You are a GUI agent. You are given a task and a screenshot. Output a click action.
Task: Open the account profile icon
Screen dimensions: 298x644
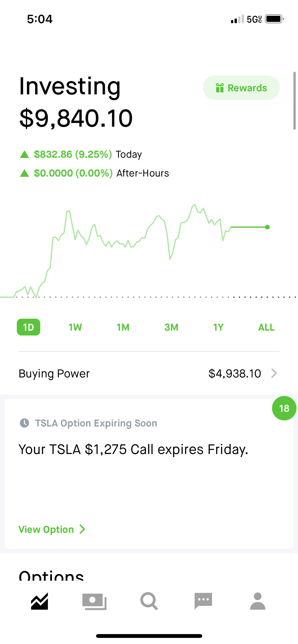(258, 601)
